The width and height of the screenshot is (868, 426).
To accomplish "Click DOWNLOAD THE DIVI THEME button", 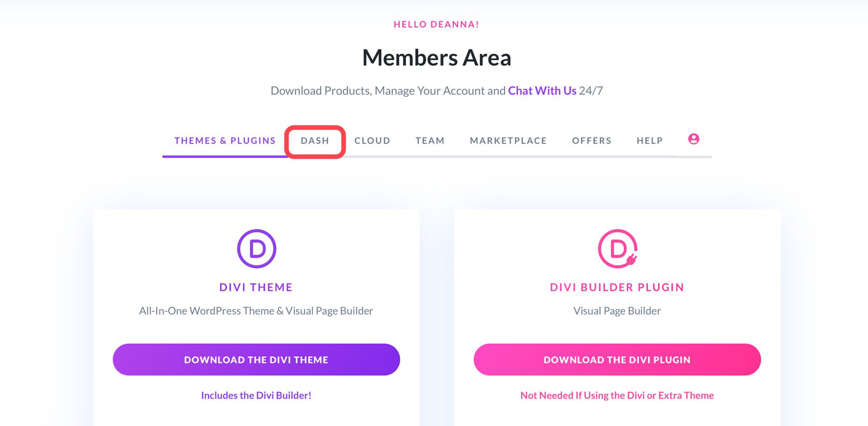I will coord(256,359).
